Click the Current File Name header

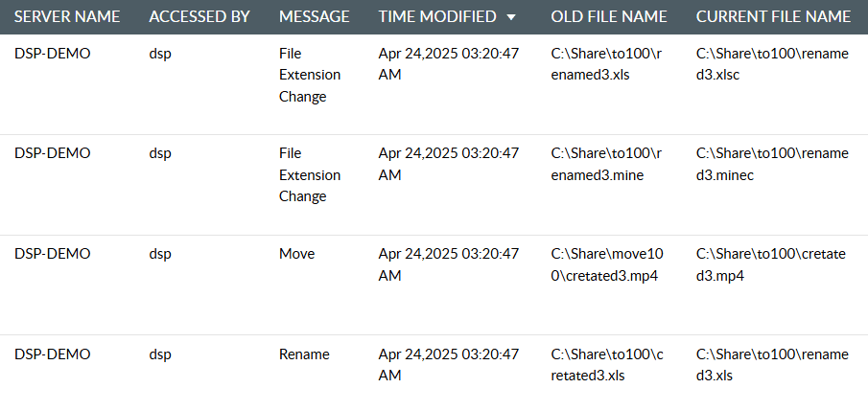[773, 17]
